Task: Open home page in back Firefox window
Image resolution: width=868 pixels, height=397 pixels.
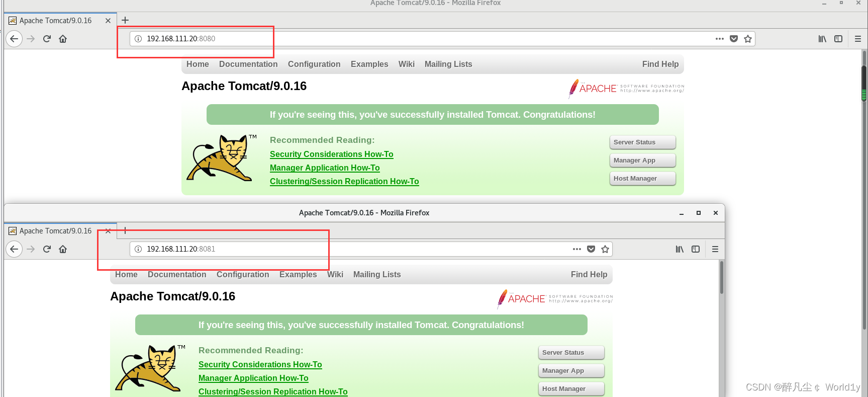Action: tap(63, 39)
